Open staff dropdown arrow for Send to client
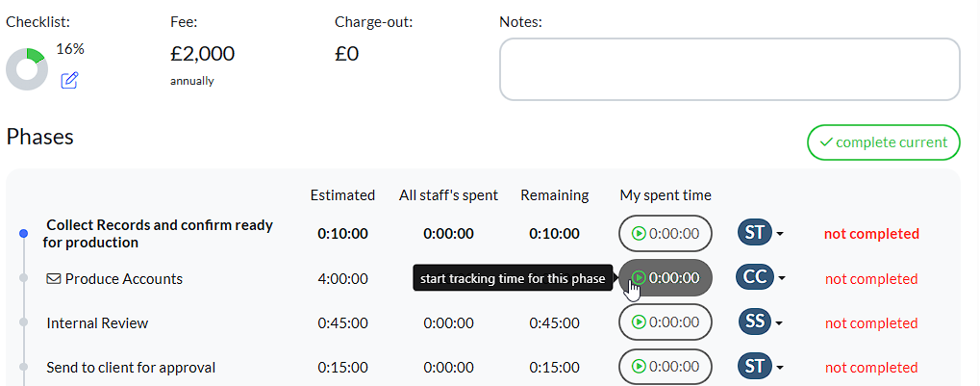 pyautogui.click(x=780, y=368)
